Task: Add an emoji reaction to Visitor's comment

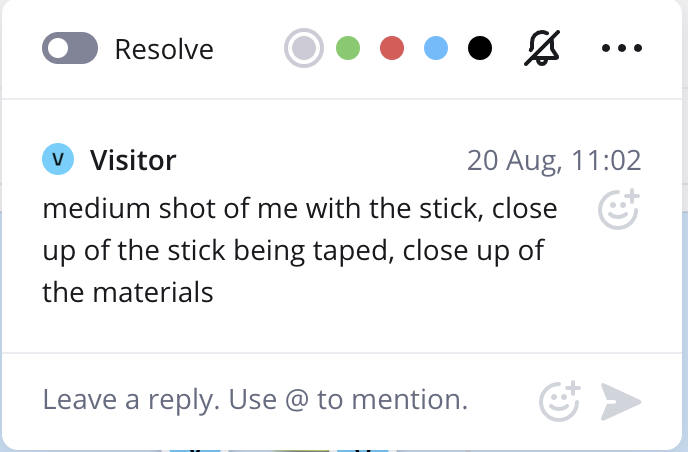Action: tap(617, 209)
